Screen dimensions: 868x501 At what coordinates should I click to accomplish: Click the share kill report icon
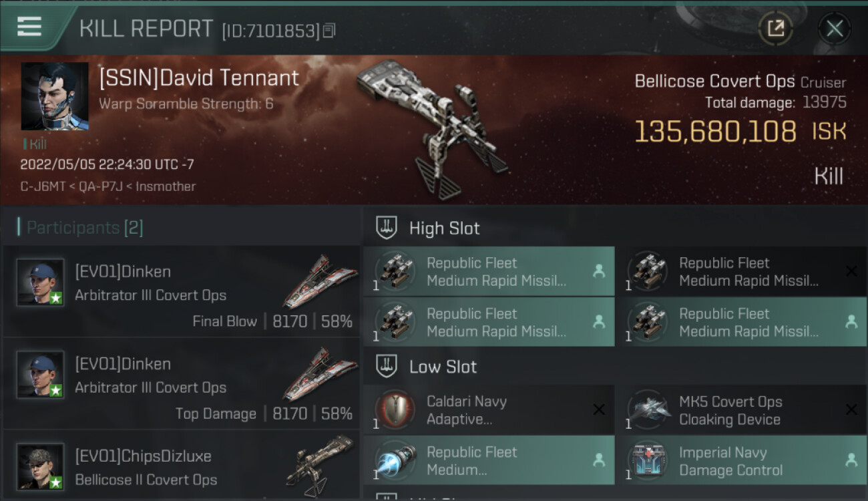tap(775, 29)
